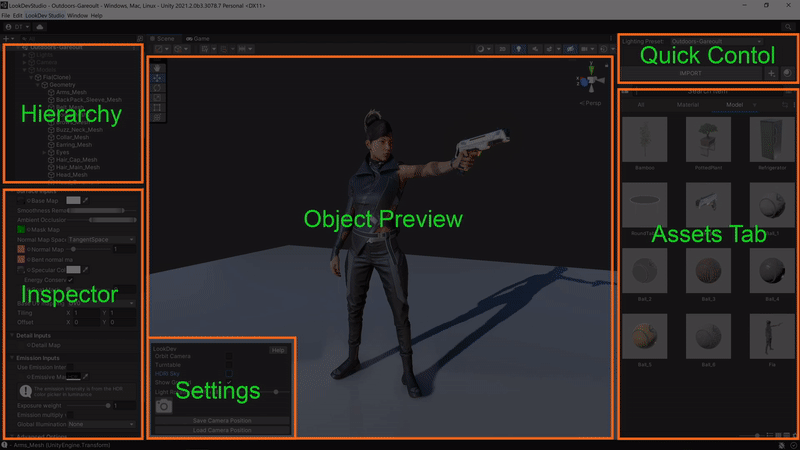
Task: Select the Move tool in scene toolbar
Action: click(x=157, y=78)
